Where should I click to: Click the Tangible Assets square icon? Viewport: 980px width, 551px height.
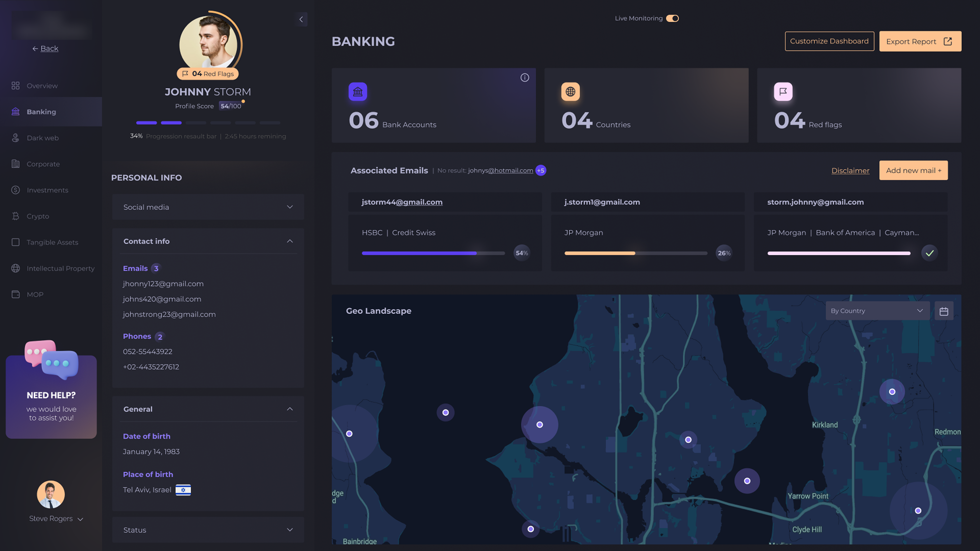pyautogui.click(x=15, y=242)
